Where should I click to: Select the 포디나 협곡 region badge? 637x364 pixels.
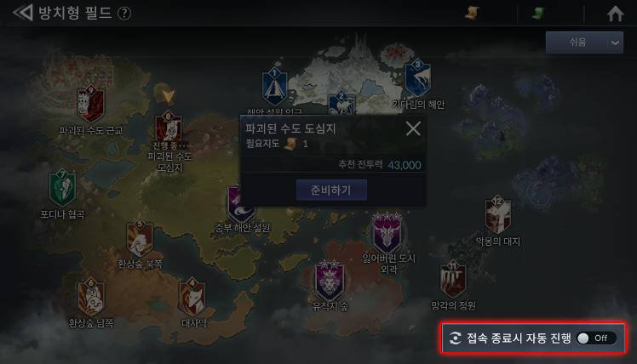coord(62,188)
